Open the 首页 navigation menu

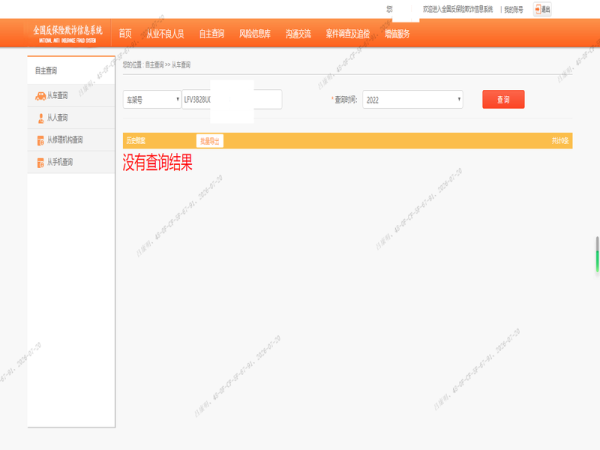click(125, 34)
